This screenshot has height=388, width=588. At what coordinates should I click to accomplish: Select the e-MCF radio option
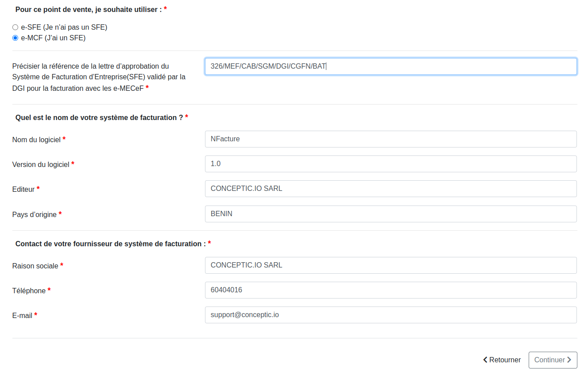(15, 38)
